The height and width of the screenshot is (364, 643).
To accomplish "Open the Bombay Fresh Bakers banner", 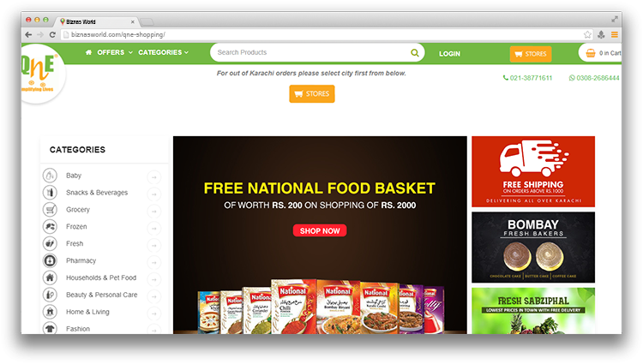I will click(x=533, y=248).
